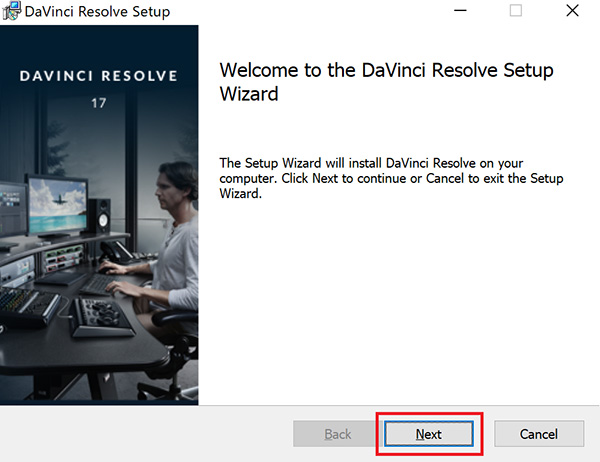The height and width of the screenshot is (462, 600).
Task: Click the DaVinci Resolve 17 banner image
Action: coord(99,215)
